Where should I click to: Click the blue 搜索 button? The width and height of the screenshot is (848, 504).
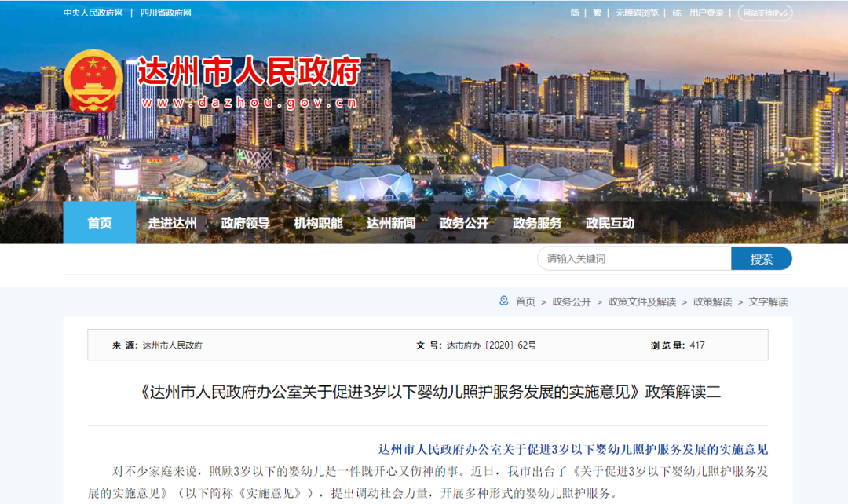coord(762,258)
